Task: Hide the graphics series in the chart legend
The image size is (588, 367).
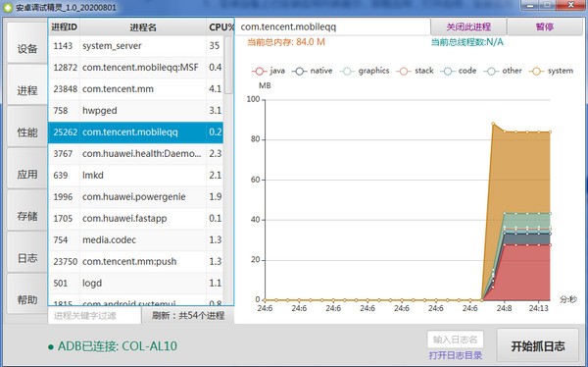Action: coord(365,71)
